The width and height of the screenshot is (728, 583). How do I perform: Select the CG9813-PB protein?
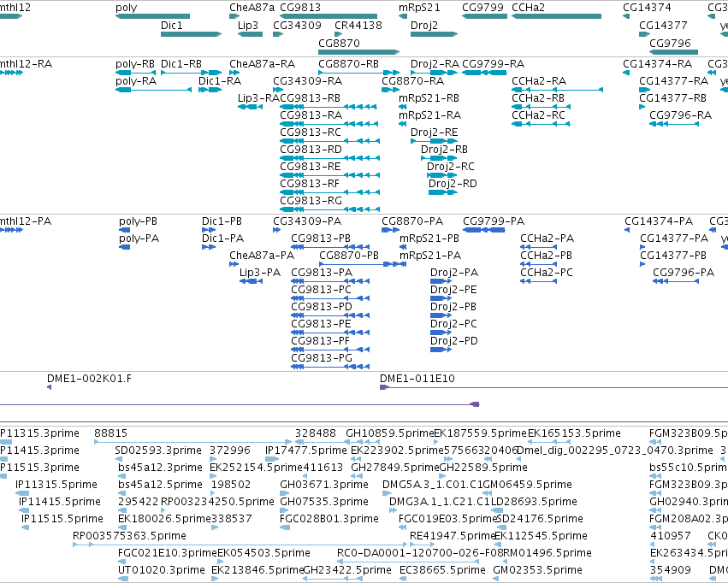[x=330, y=247]
